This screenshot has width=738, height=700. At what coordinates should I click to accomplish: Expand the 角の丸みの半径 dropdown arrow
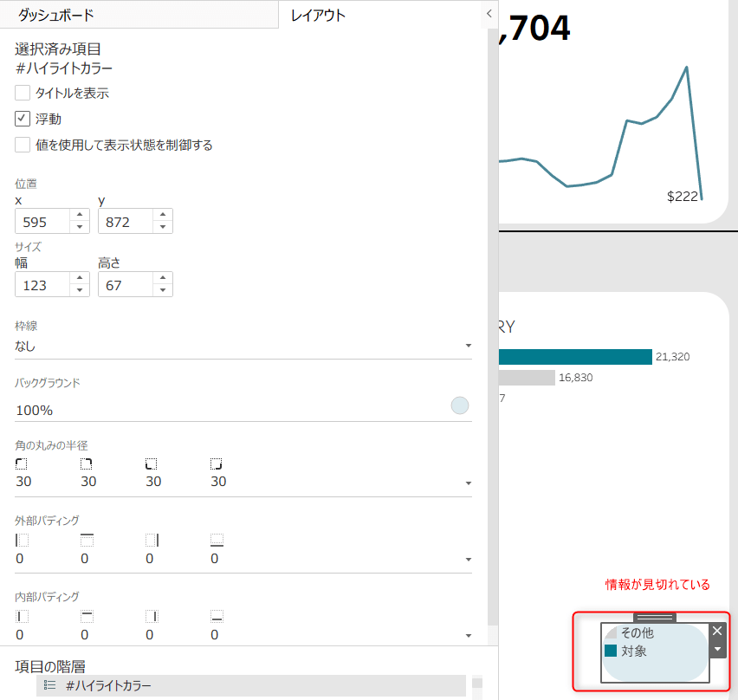(469, 483)
